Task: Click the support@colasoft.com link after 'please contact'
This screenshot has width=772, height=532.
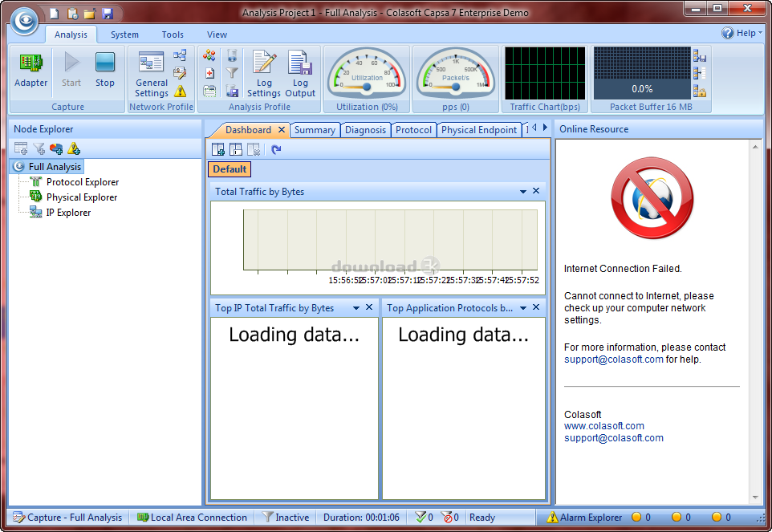Action: point(613,359)
